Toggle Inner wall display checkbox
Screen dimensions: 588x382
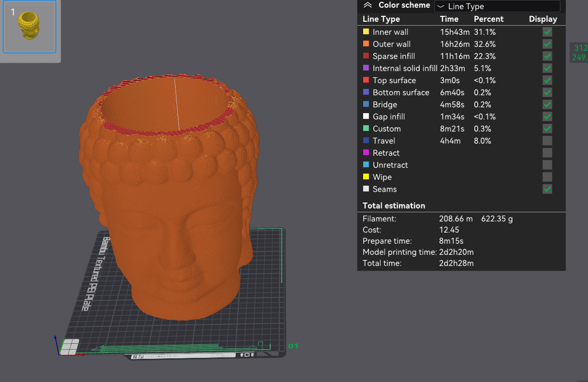tap(547, 32)
